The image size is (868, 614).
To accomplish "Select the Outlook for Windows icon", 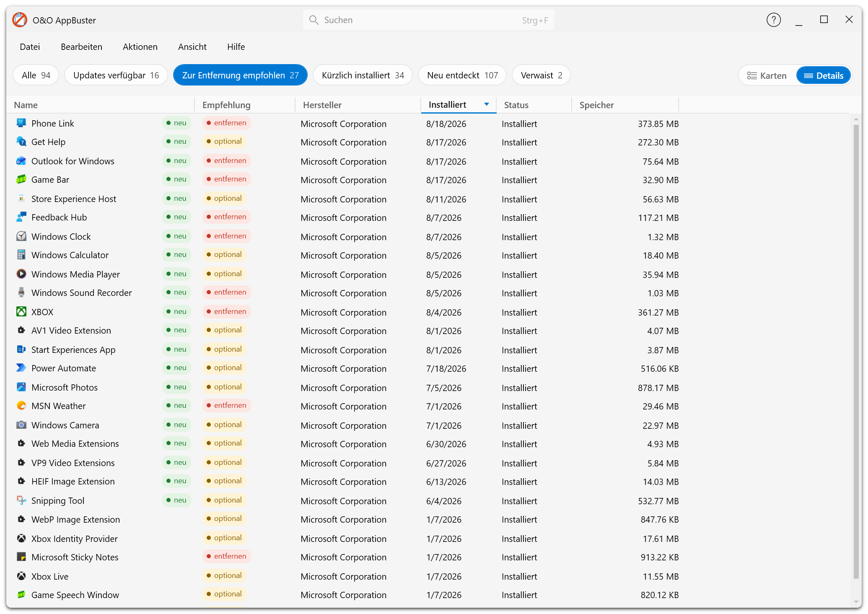I will (x=21, y=161).
